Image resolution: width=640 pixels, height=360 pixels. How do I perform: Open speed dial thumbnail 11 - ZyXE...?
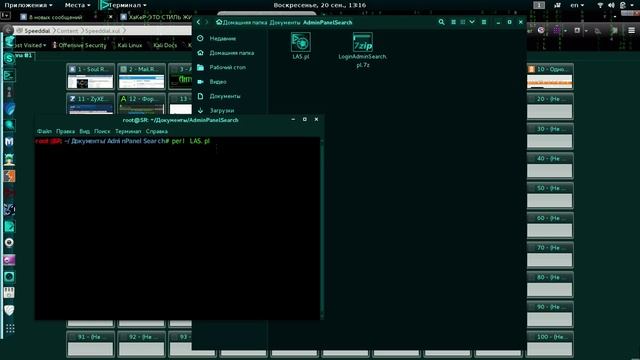coord(91,104)
